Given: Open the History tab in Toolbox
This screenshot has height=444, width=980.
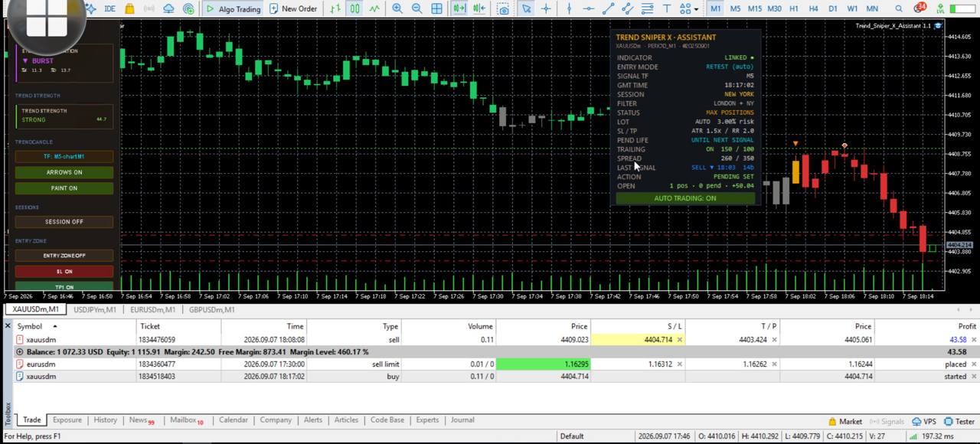Looking at the screenshot, I should click(x=106, y=420).
